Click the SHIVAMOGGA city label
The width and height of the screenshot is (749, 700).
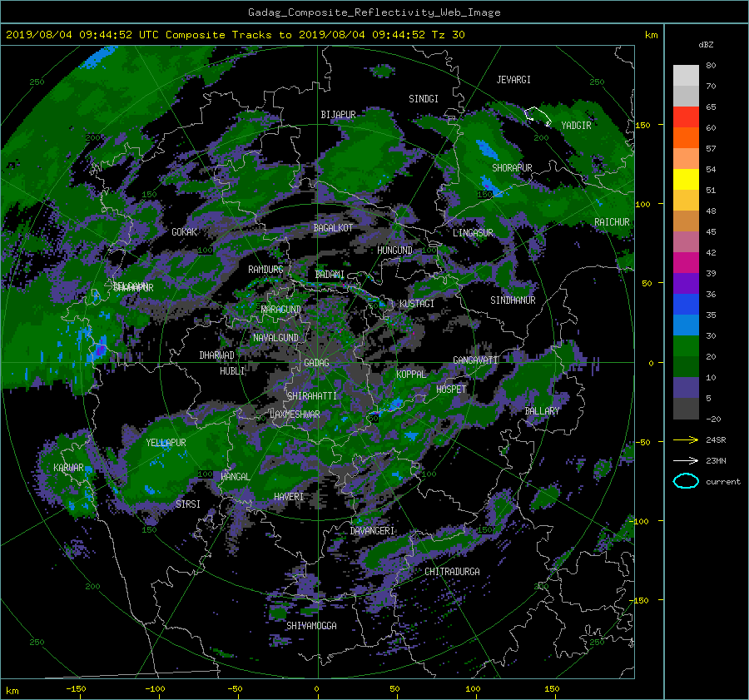pyautogui.click(x=311, y=626)
